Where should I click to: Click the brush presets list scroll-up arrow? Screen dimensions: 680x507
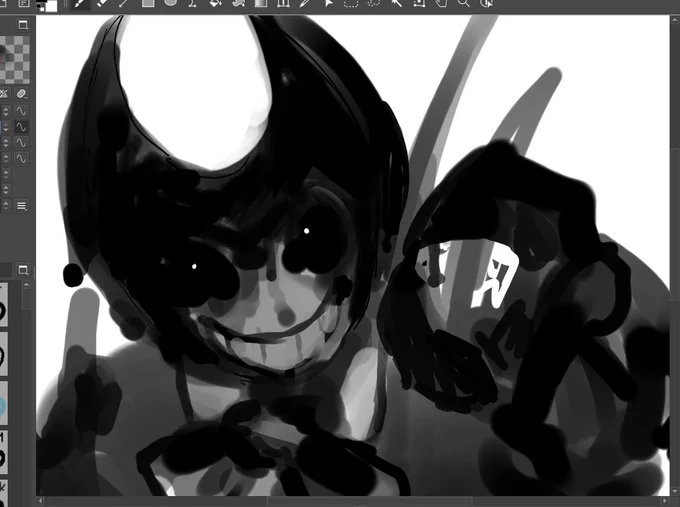point(26,285)
